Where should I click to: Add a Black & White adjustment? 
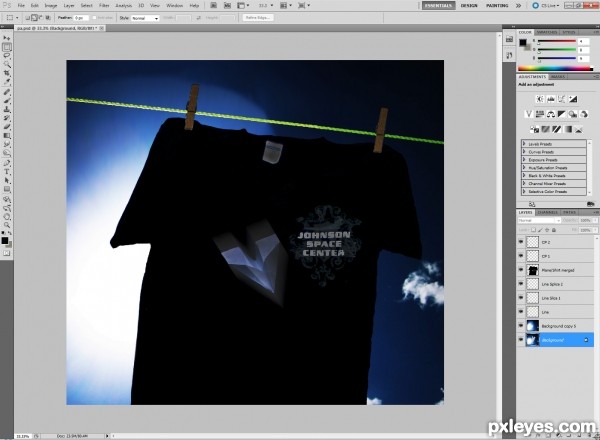561,114
